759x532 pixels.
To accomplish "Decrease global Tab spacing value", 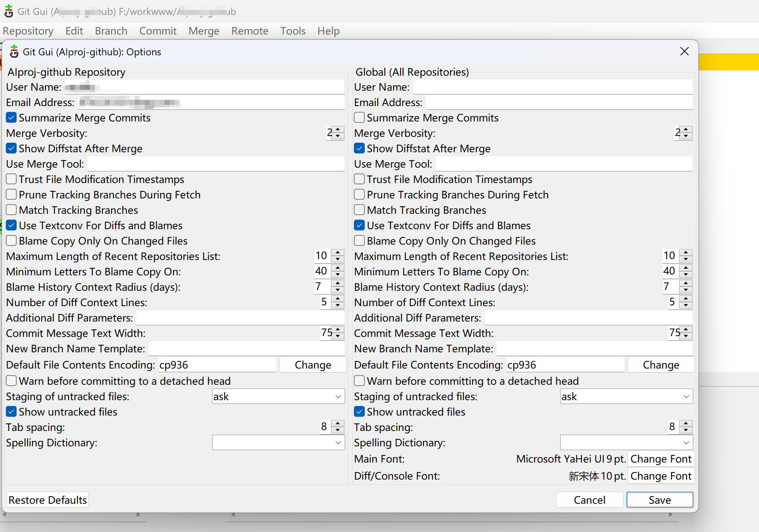I will (x=686, y=431).
